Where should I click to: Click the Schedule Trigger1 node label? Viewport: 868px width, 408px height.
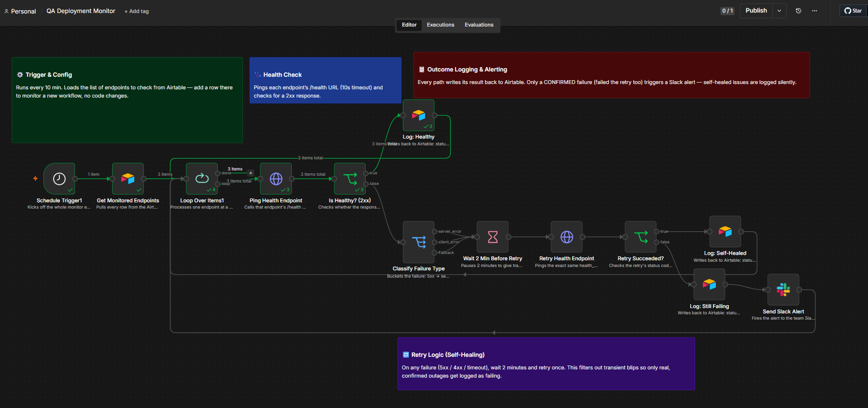coord(59,200)
